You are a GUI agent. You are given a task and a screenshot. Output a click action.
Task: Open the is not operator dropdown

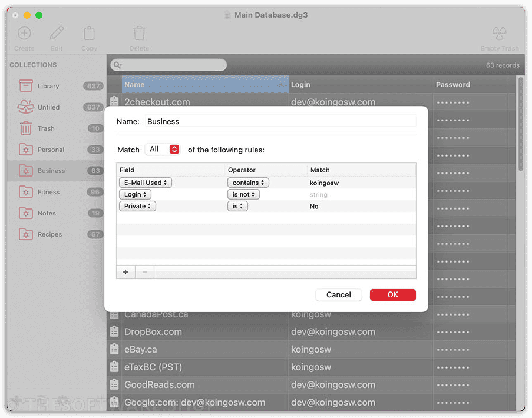tap(243, 194)
